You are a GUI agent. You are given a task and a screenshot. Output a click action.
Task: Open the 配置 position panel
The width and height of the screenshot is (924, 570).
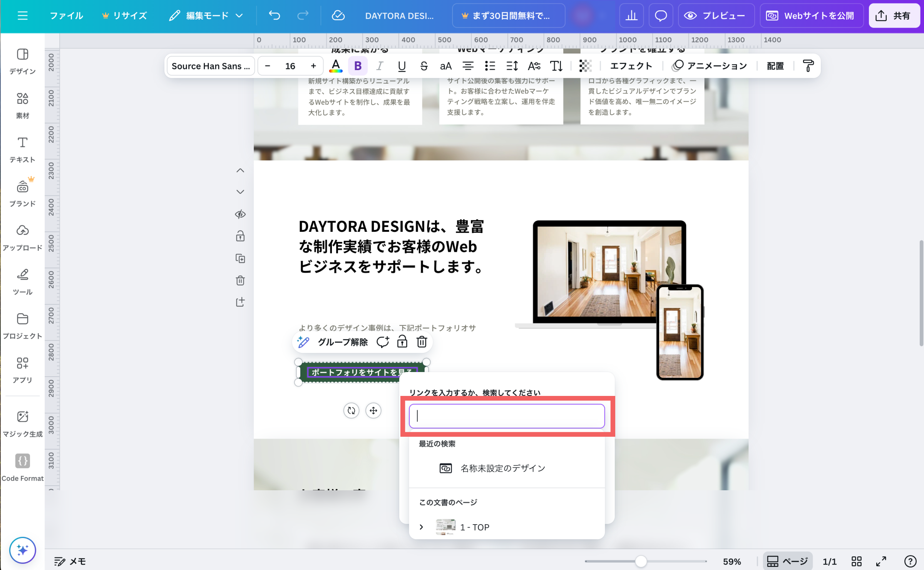tap(775, 66)
